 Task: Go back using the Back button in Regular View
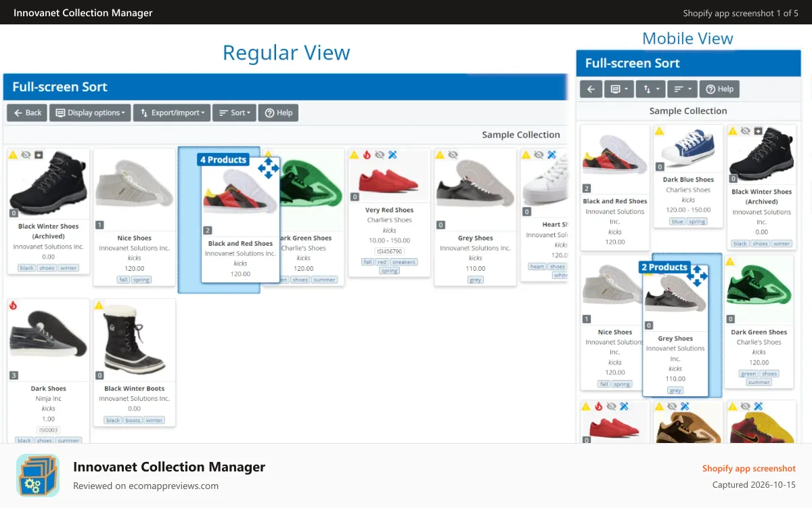click(x=27, y=112)
